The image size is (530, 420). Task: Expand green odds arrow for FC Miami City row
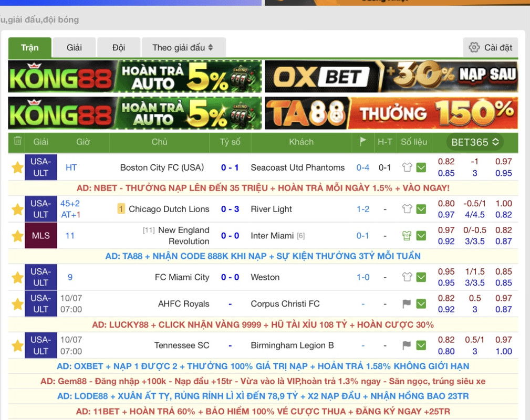coord(421,277)
